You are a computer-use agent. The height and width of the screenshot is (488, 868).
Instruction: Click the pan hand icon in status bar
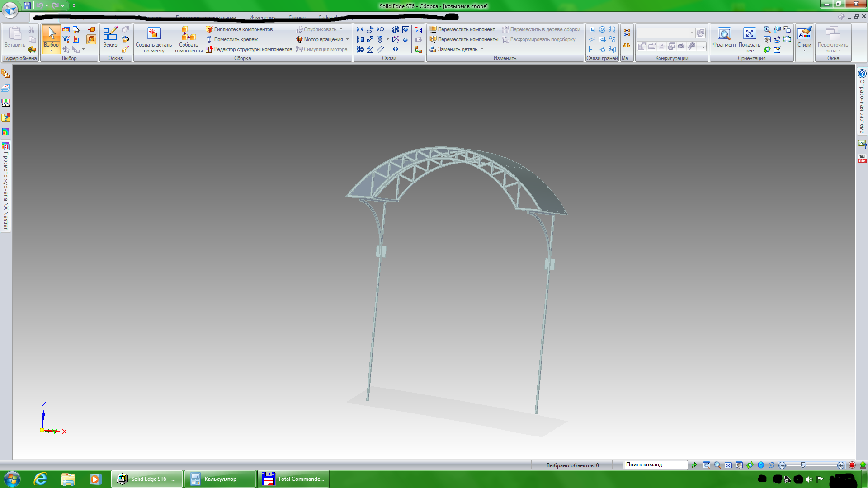click(739, 465)
